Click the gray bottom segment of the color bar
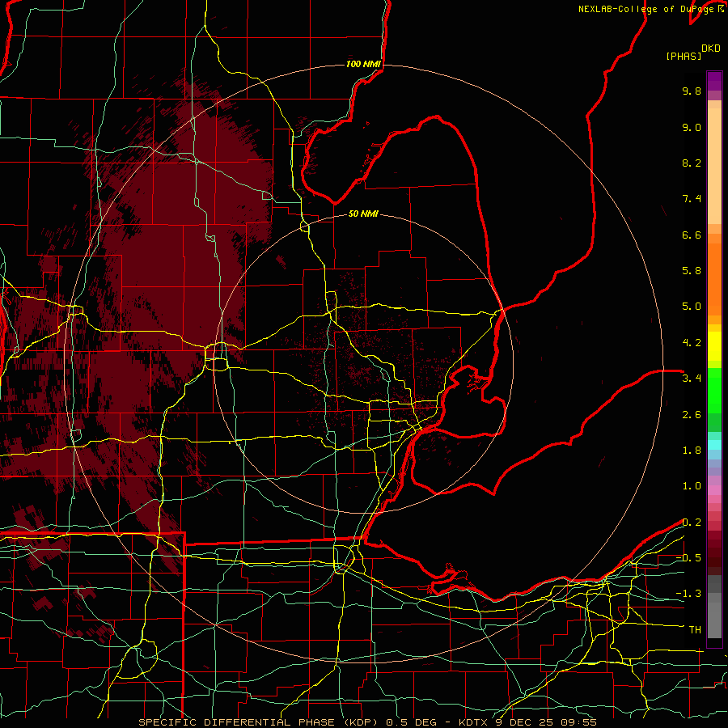 point(714,616)
